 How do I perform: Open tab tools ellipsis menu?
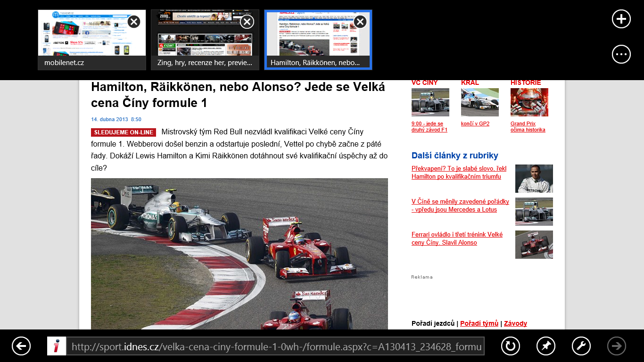[621, 54]
